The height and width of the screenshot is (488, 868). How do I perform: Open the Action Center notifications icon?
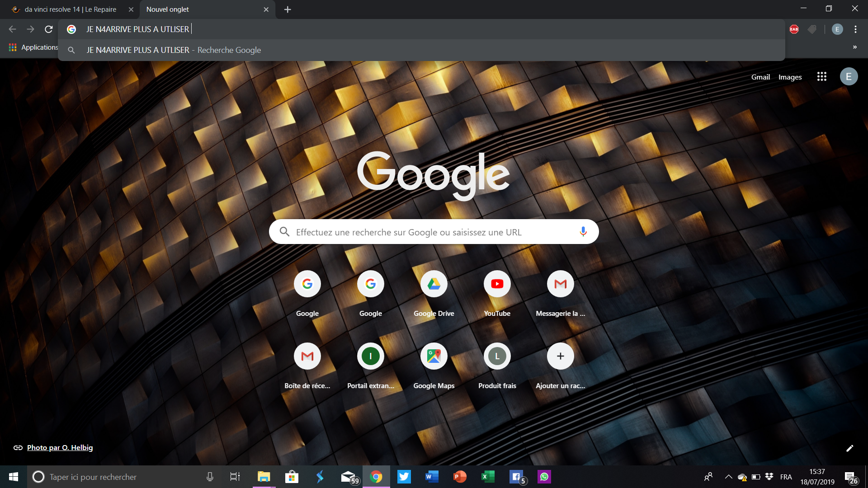pos(851,477)
